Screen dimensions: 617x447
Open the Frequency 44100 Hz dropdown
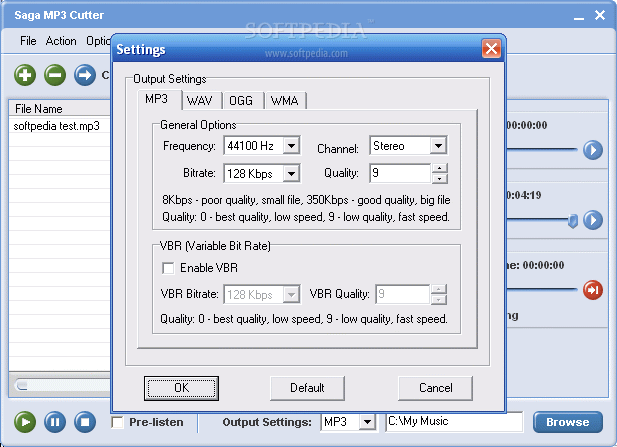click(x=292, y=146)
